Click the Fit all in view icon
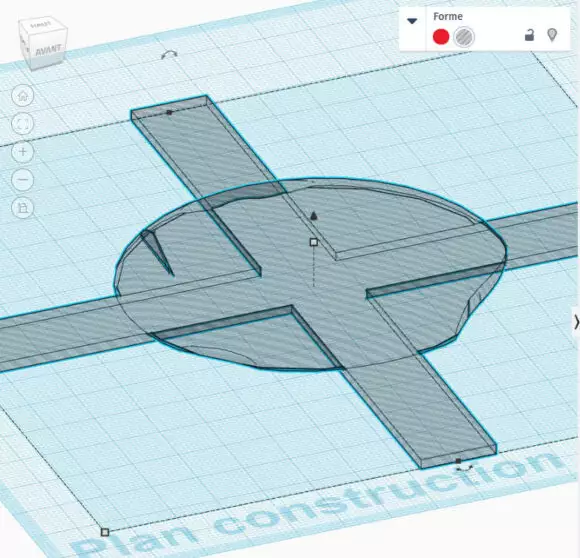This screenshot has height=558, width=580. coord(23,124)
